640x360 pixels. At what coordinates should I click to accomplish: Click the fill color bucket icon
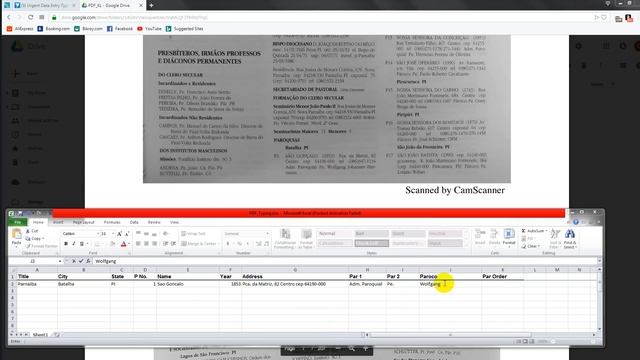(x=113, y=244)
